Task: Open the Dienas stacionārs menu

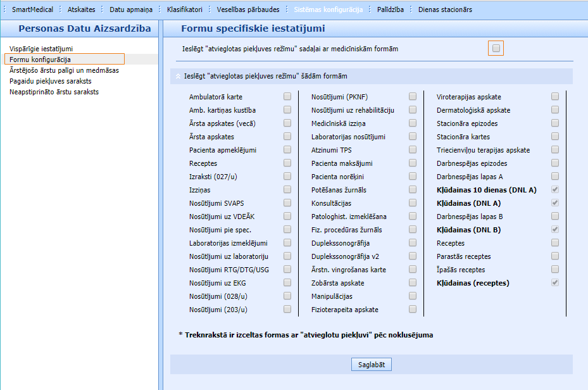Action: (x=445, y=9)
